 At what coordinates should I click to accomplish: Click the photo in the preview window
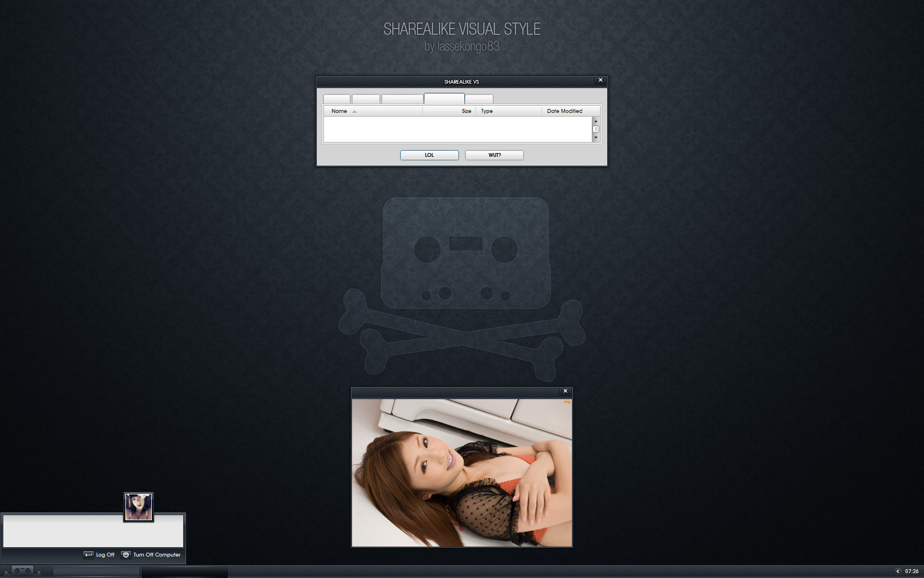pos(462,473)
